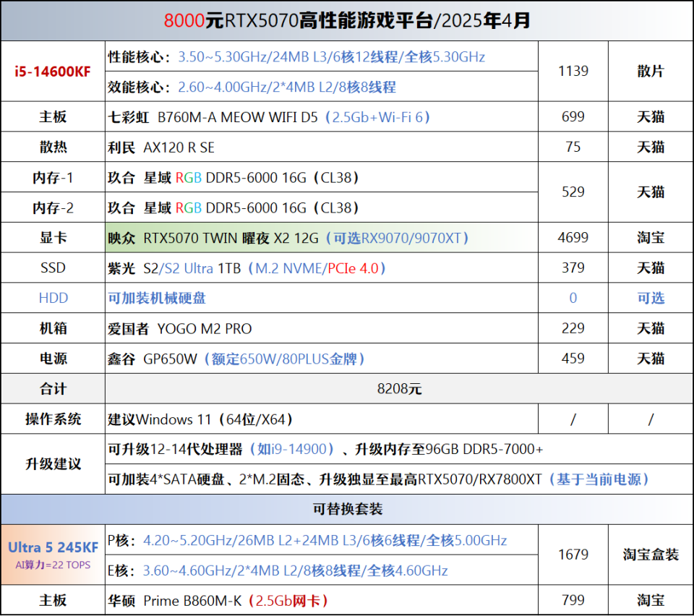Click the Ultra 5 245KF cell
The image size is (694, 616).
click(x=53, y=555)
